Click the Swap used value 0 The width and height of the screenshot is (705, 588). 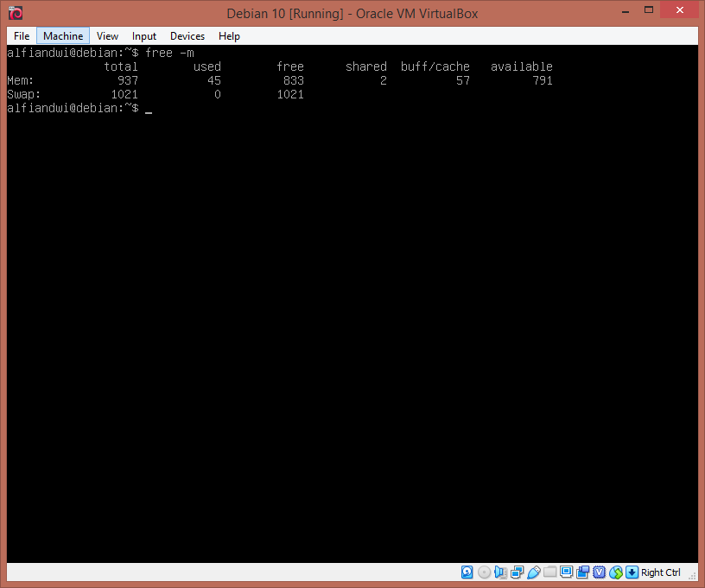pyautogui.click(x=218, y=94)
